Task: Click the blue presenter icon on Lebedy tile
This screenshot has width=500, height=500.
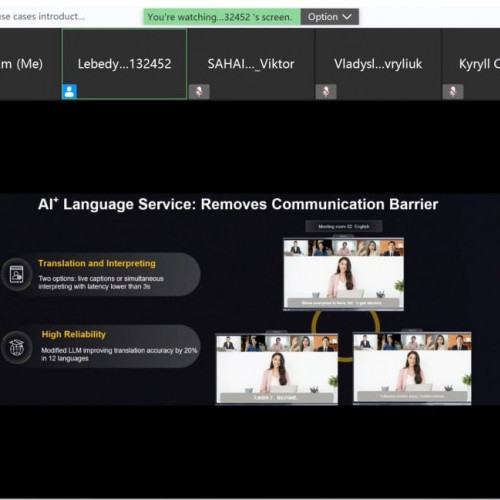Action: [69, 91]
